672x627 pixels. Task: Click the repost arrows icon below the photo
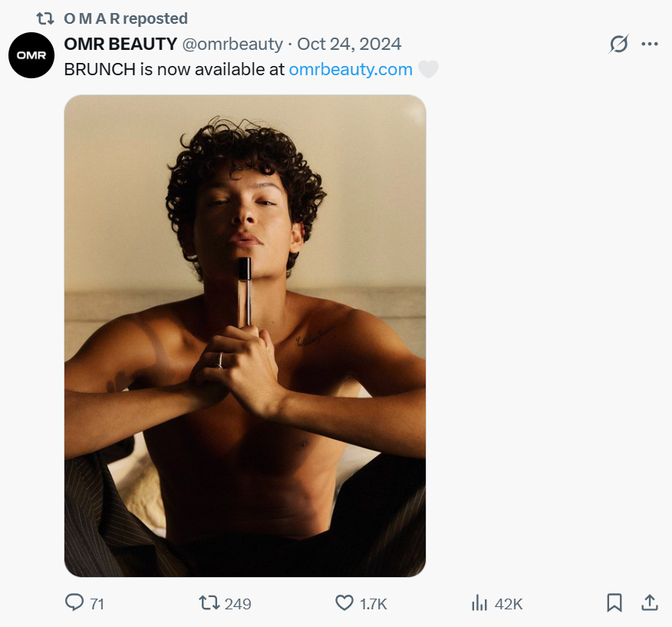click(x=209, y=603)
